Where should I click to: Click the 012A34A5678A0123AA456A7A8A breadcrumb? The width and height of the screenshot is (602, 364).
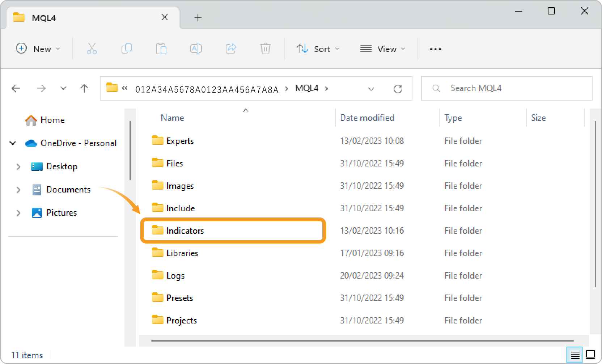[207, 89]
